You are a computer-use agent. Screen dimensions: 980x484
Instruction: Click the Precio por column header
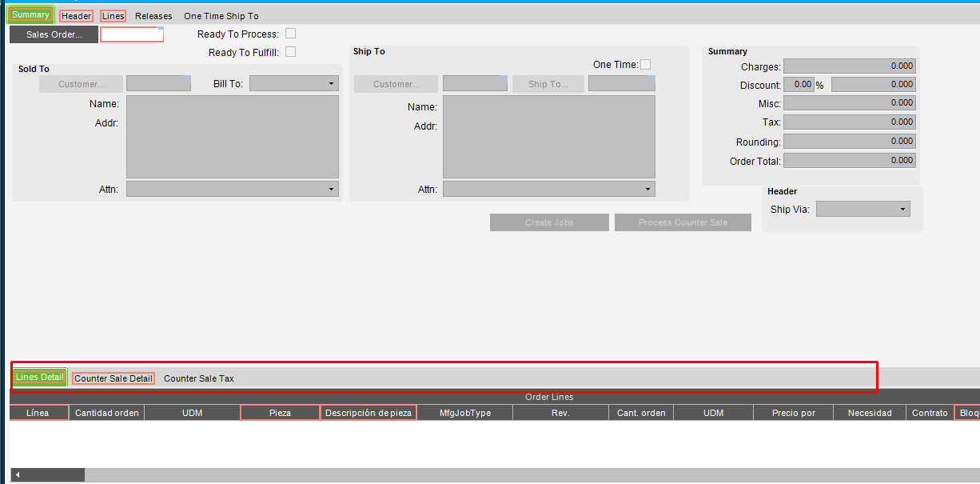coord(793,413)
